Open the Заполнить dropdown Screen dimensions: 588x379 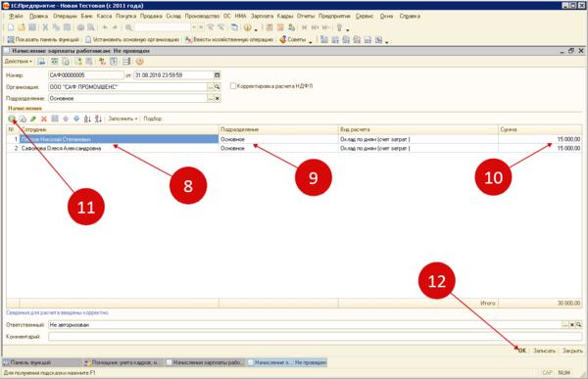122,118
